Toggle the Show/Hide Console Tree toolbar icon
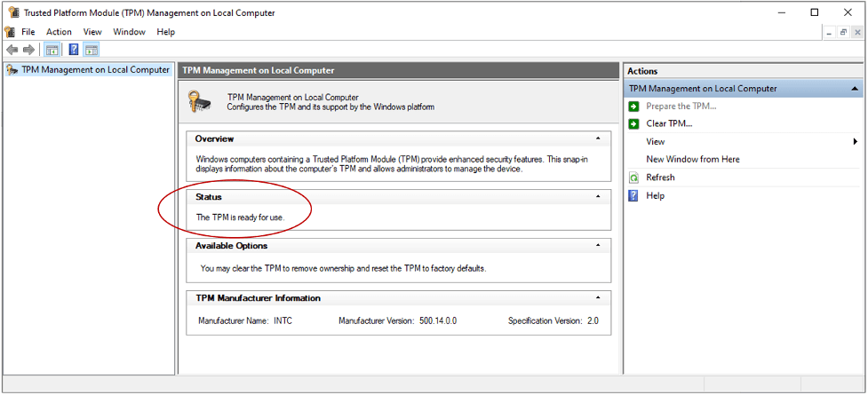The image size is (868, 395). [52, 50]
